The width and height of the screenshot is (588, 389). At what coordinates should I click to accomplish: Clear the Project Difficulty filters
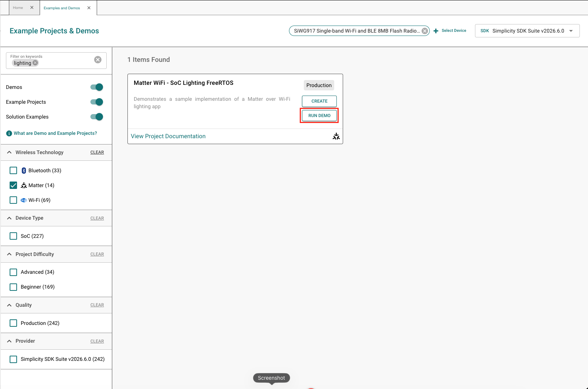click(x=97, y=254)
